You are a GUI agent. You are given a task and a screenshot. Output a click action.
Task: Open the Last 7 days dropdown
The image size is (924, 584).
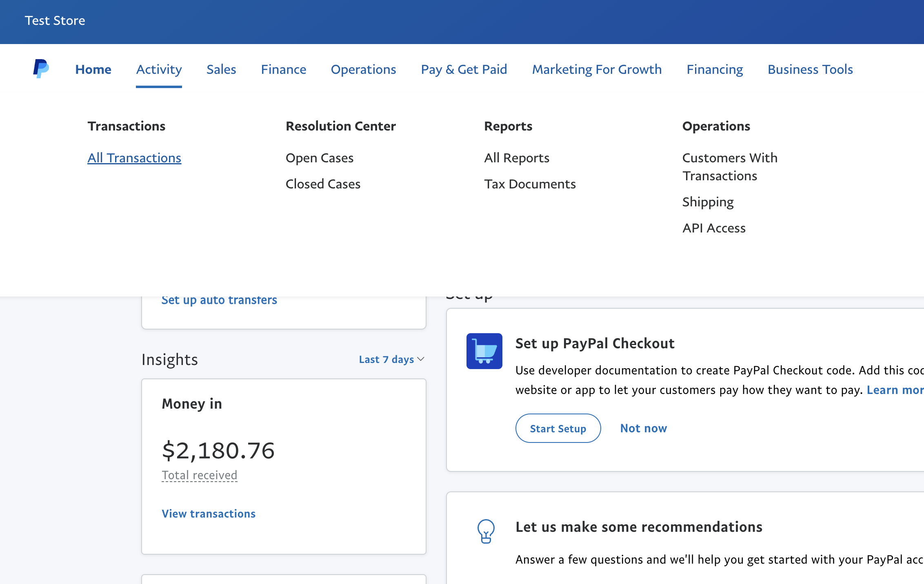391,359
